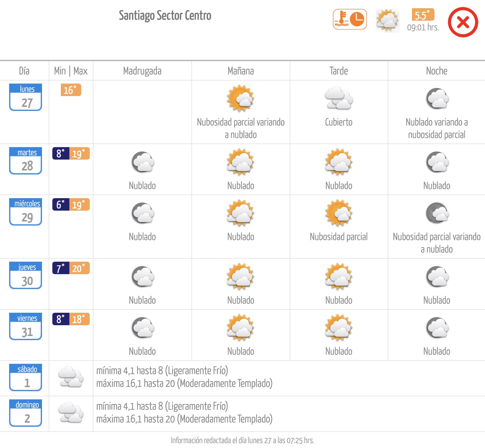This screenshot has height=448, width=485.
Task: Click the 5.5° current temperature badge
Action: (x=423, y=15)
